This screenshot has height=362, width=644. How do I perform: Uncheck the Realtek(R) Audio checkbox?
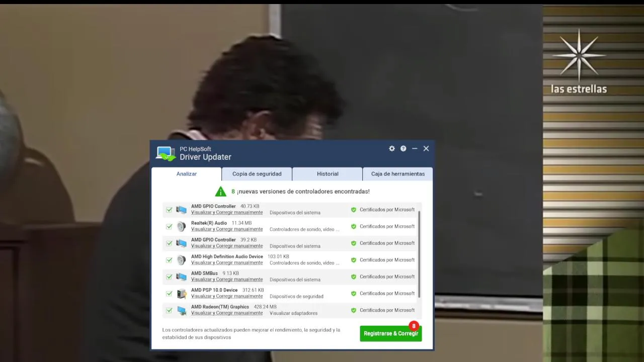[169, 227]
